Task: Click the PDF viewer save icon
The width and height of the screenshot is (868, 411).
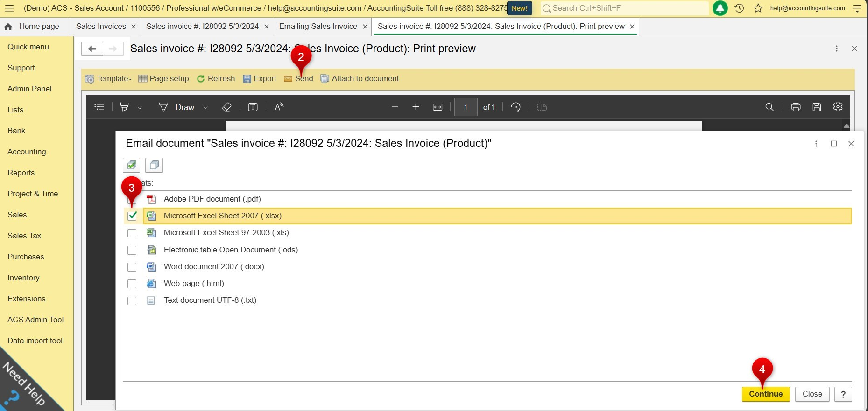Action: [817, 107]
